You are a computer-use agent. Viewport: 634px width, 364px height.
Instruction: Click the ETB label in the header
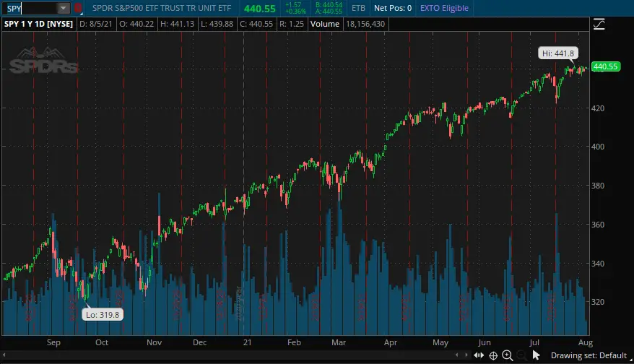358,8
